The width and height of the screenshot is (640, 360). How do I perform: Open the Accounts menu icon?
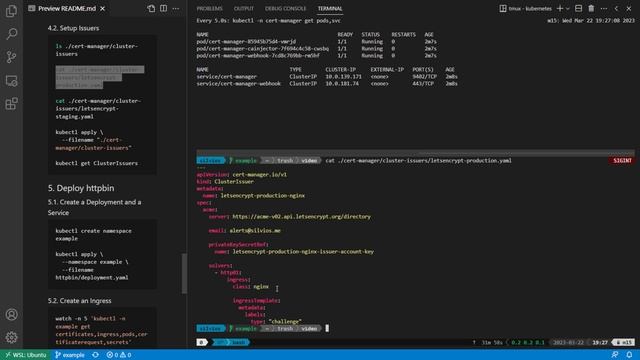coord(11,314)
